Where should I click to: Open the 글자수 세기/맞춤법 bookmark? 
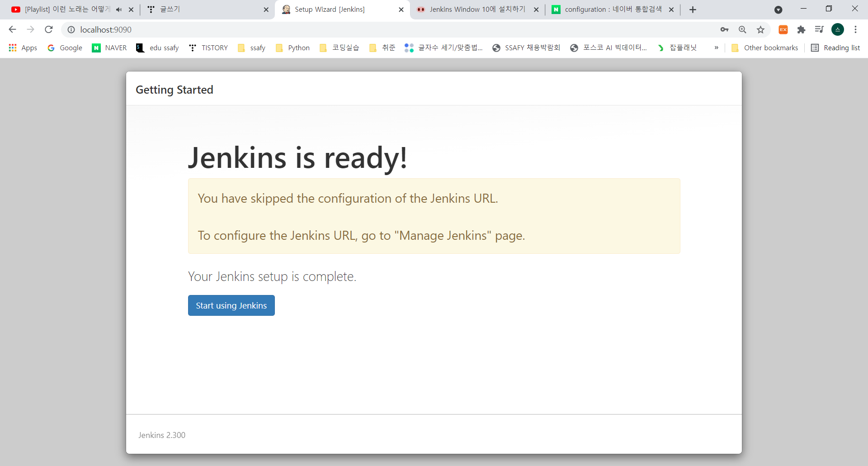tap(444, 48)
